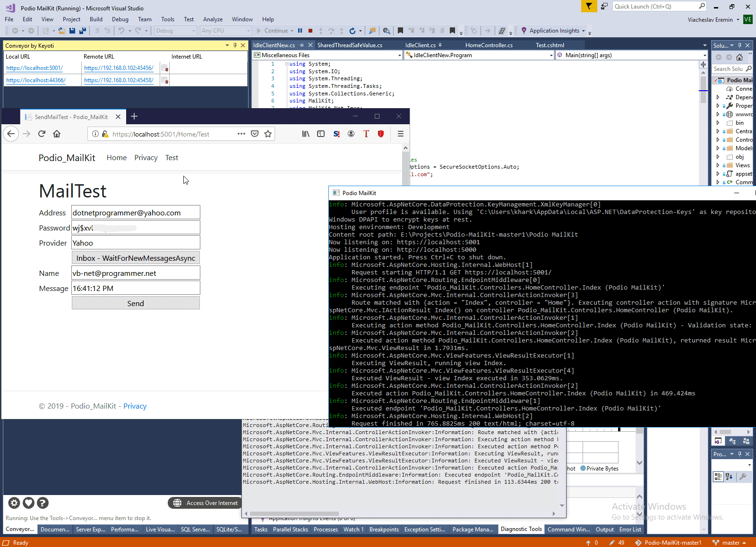Follow the footer Privacy link

(x=135, y=406)
